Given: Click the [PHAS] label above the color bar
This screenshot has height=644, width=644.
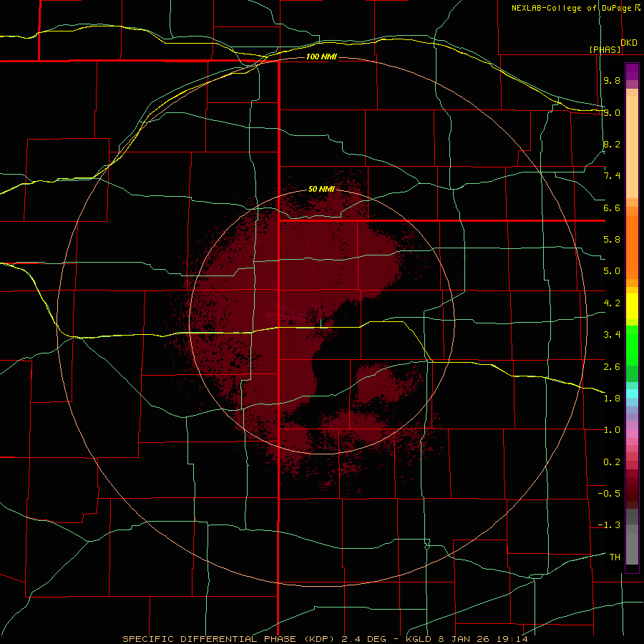Looking at the screenshot, I should (605, 49).
